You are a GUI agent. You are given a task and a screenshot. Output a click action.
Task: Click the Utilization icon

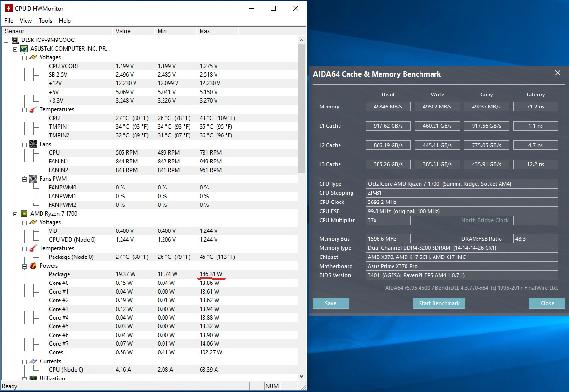(33, 378)
